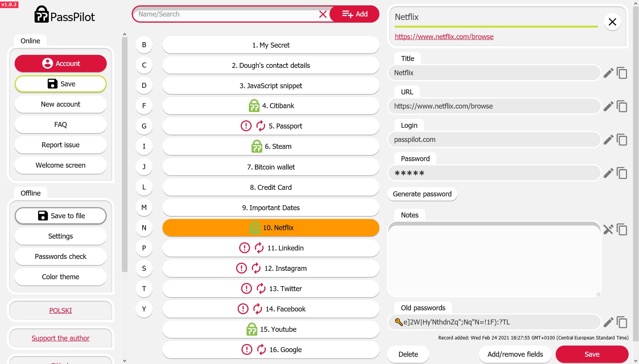639x364 pixels.
Task: Open Add/remove fields
Action: [515, 354]
